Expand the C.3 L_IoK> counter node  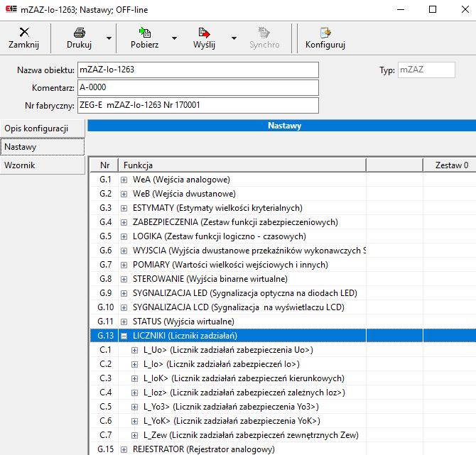coord(134,378)
